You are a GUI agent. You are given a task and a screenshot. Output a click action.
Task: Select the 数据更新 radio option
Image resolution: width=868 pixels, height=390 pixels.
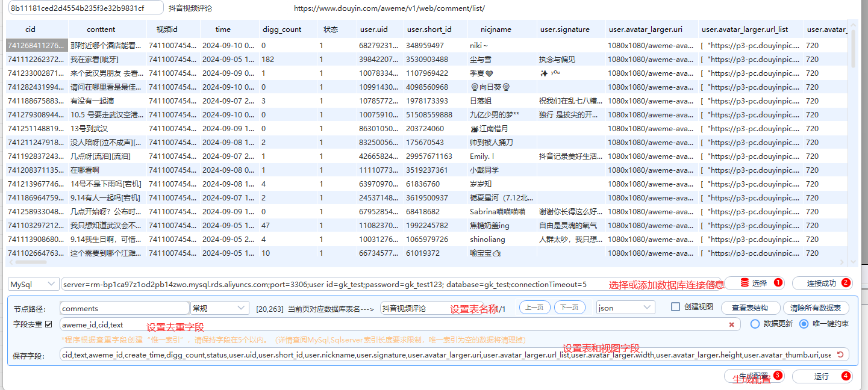click(755, 324)
